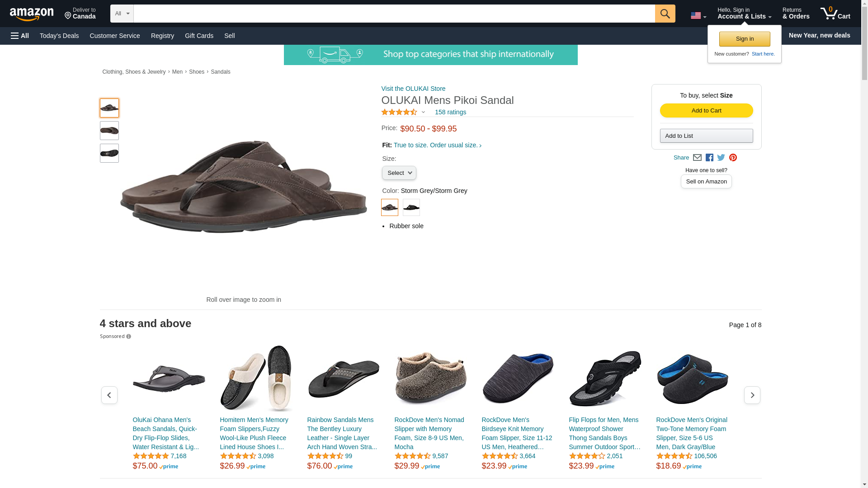Go to the Amazon logo home
The image size is (868, 488).
(x=32, y=14)
